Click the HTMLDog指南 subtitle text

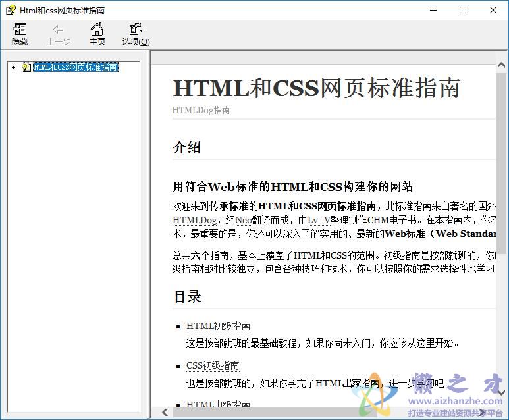[201, 110]
